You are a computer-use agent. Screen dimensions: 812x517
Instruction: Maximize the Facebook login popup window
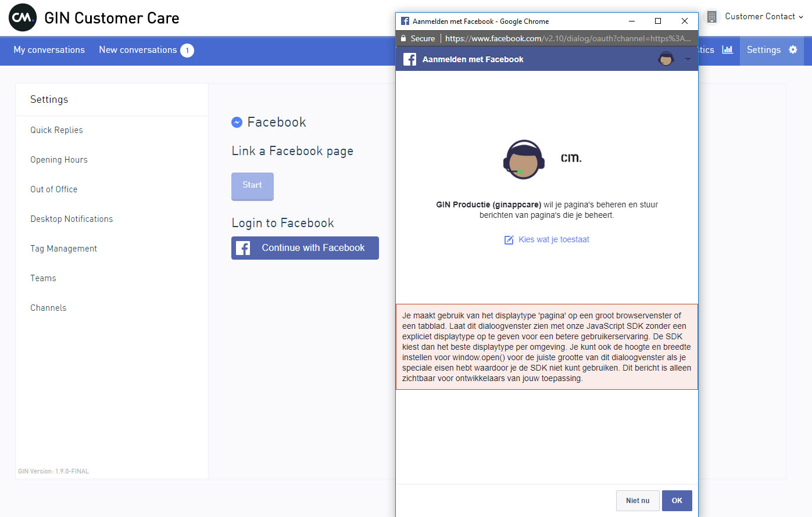click(x=658, y=21)
